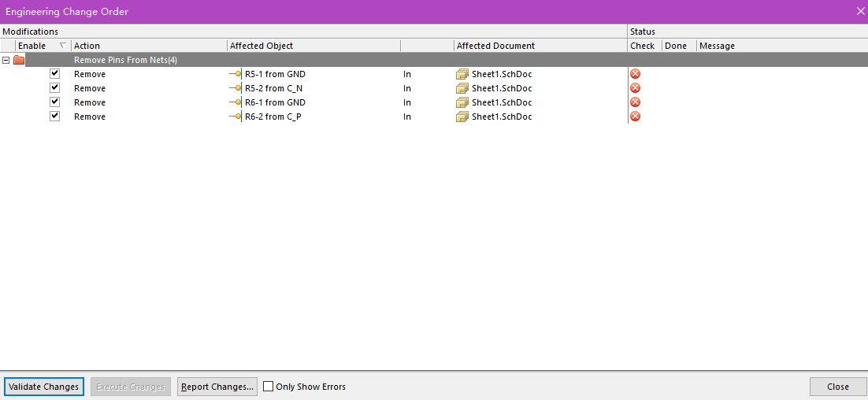Click the pin icon beside R5-1 from GND

[236, 73]
